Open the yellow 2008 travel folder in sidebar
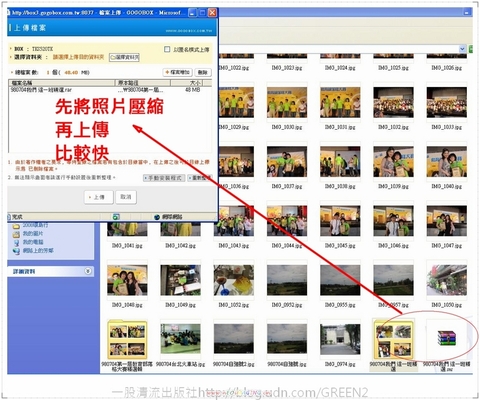 [16, 226]
